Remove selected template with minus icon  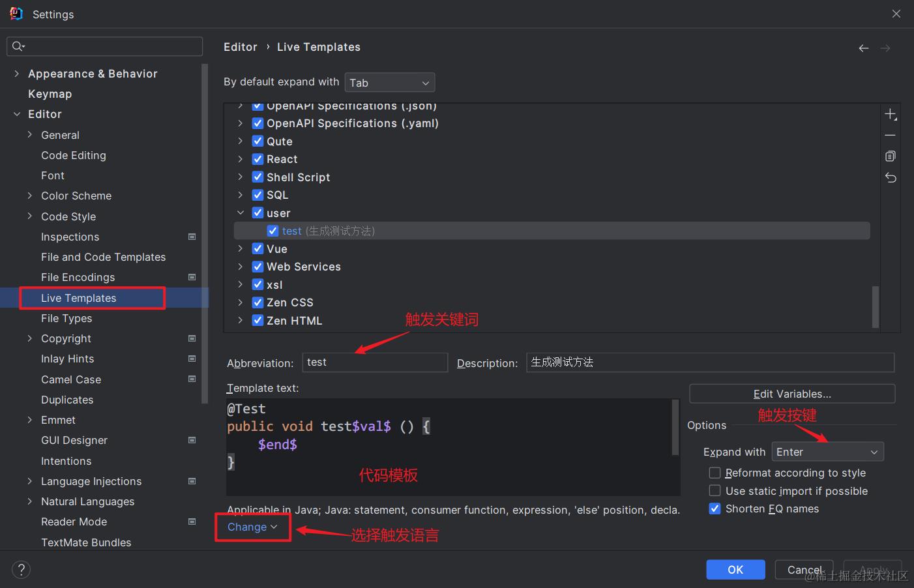(891, 135)
